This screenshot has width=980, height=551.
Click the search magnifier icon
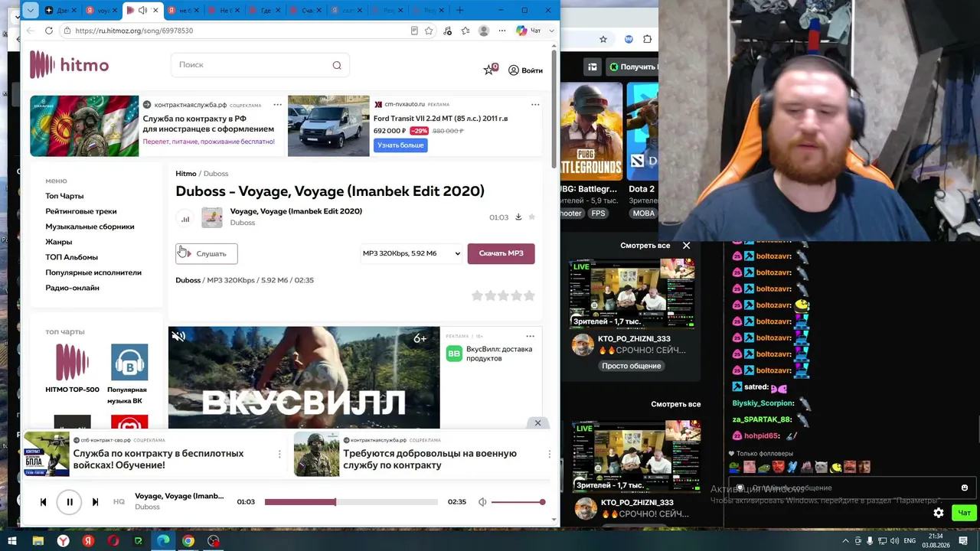(337, 65)
